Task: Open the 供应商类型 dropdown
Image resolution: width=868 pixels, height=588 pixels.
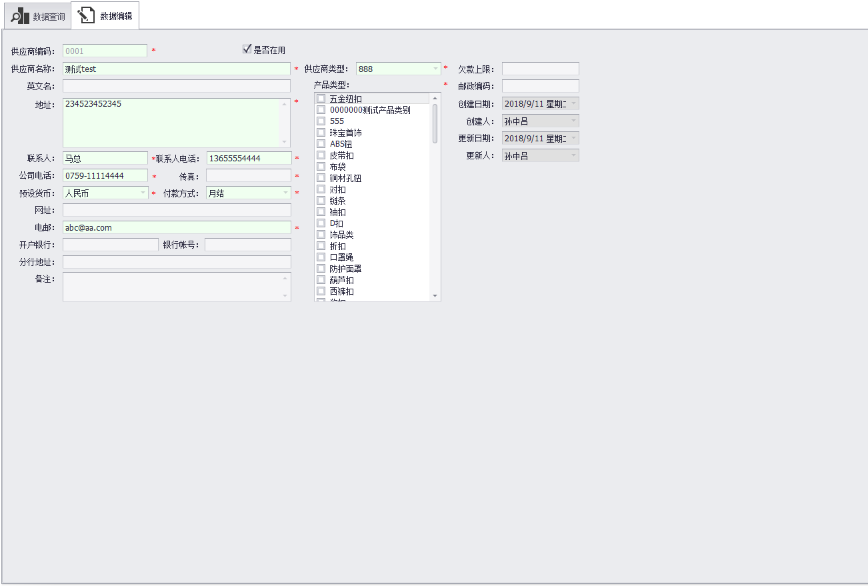Action: click(437, 68)
